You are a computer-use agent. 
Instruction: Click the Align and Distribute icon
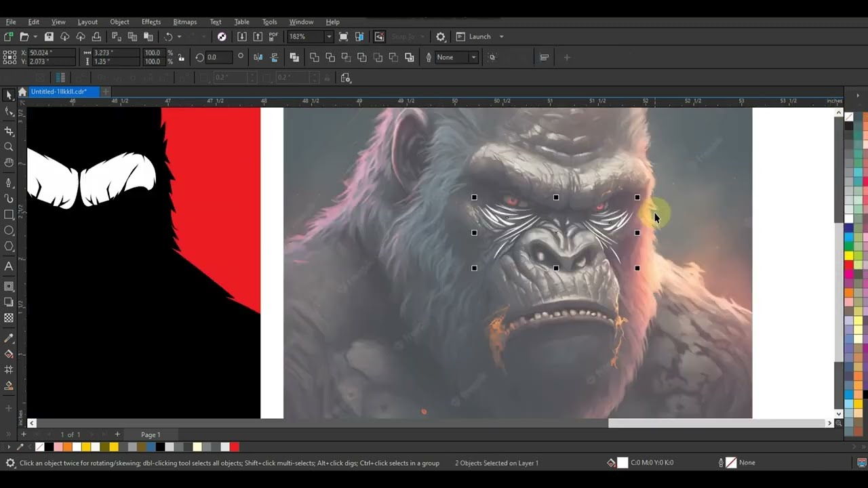click(544, 58)
